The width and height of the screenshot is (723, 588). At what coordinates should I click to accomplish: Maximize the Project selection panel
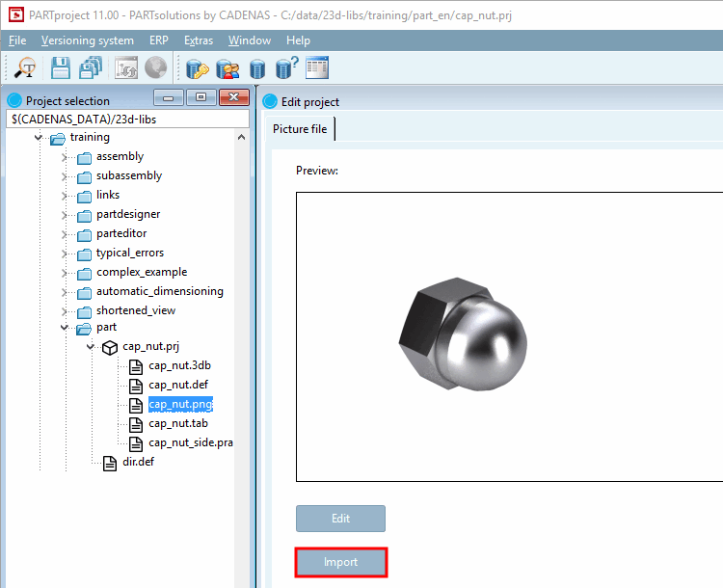tap(201, 97)
